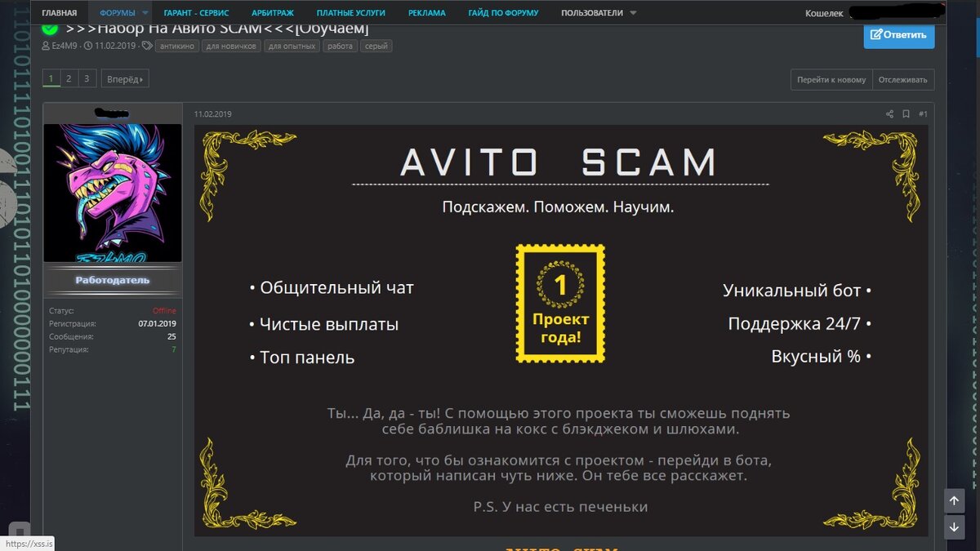Go to the ГЛАВНАЯ tab
The height and width of the screenshot is (551, 980).
[x=60, y=13]
